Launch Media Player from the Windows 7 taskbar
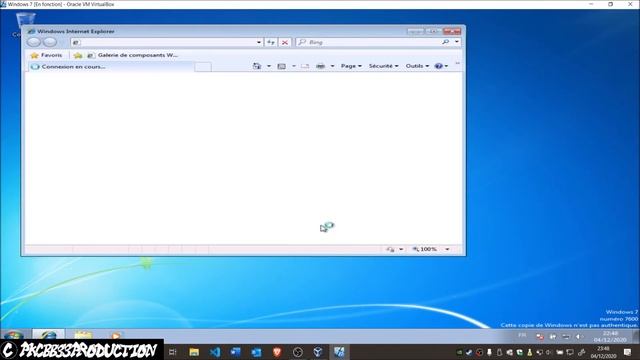640x360 pixels. [116, 336]
